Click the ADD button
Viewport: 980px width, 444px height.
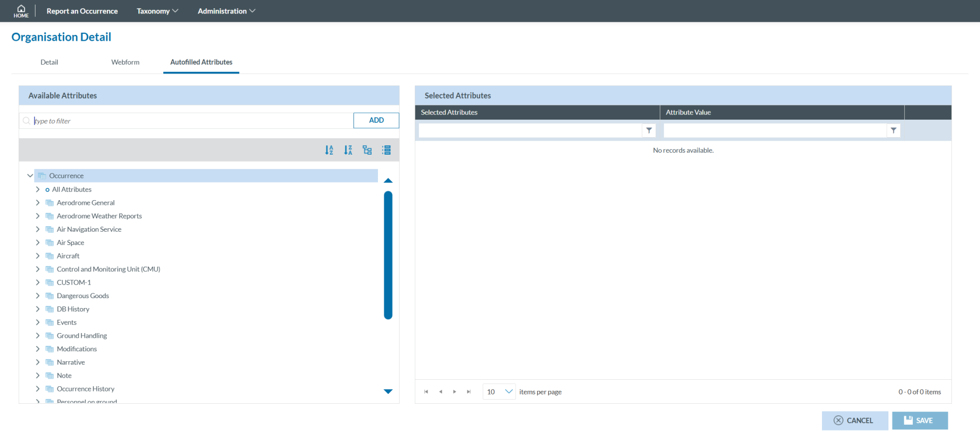(x=376, y=120)
